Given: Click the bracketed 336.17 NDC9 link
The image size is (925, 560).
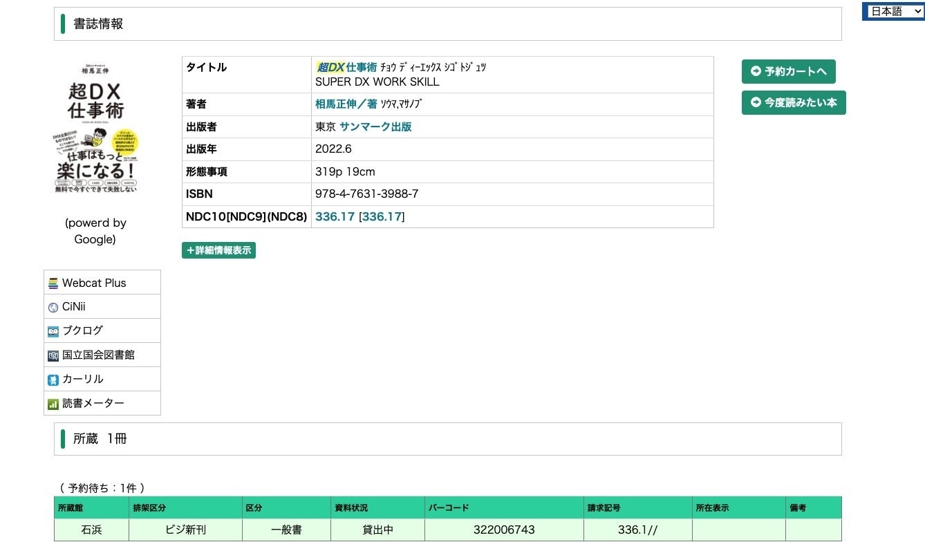Looking at the screenshot, I should click(x=382, y=216).
